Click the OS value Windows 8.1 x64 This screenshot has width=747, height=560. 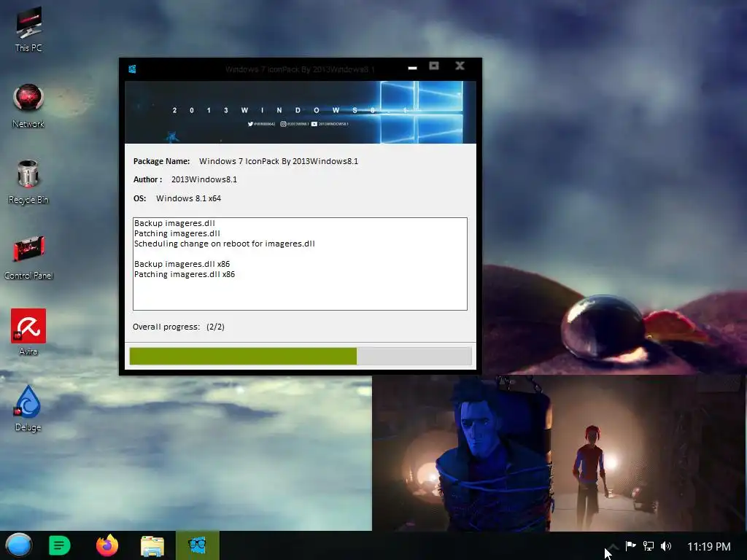(x=189, y=198)
